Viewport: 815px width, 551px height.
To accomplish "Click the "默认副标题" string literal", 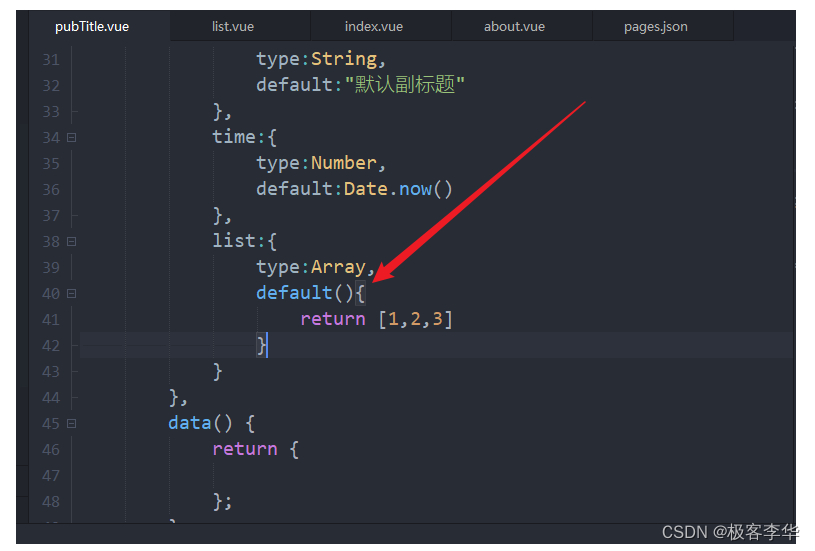I will point(404,85).
